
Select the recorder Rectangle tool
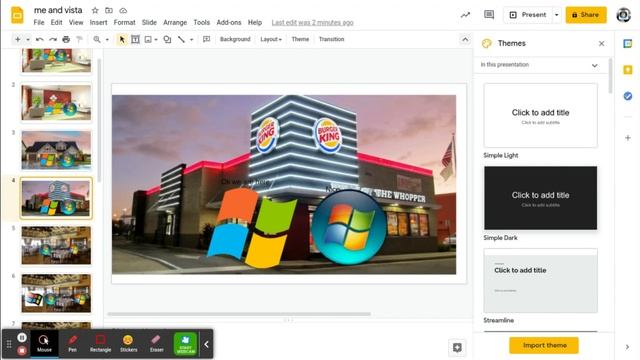100,344
